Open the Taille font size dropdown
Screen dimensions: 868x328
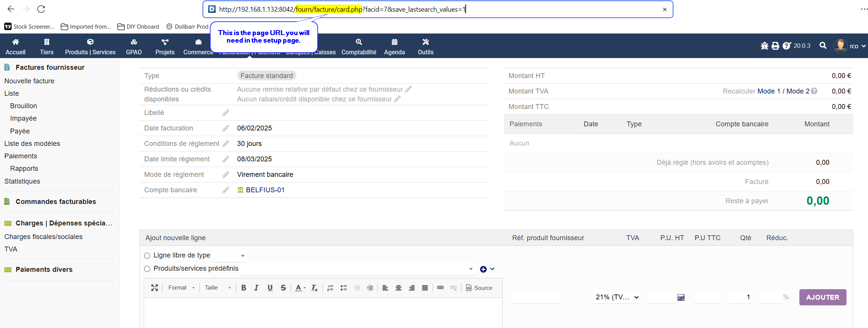pyautogui.click(x=218, y=288)
